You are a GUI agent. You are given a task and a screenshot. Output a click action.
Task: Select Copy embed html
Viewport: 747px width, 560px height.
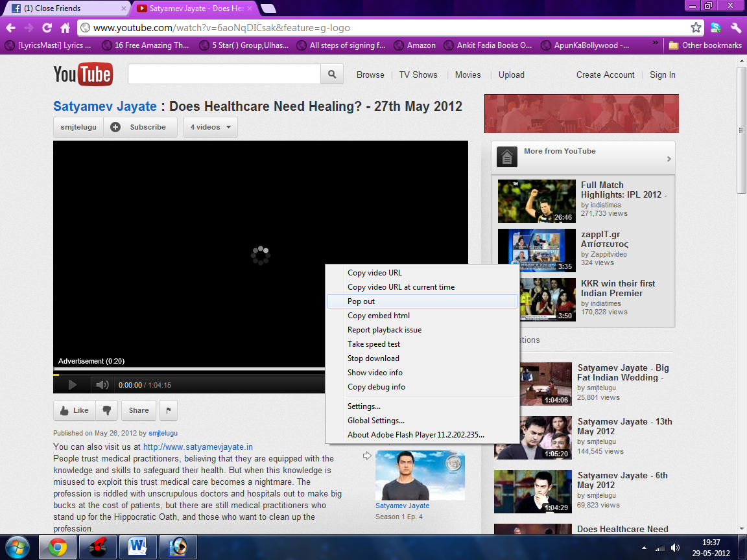pos(423,316)
